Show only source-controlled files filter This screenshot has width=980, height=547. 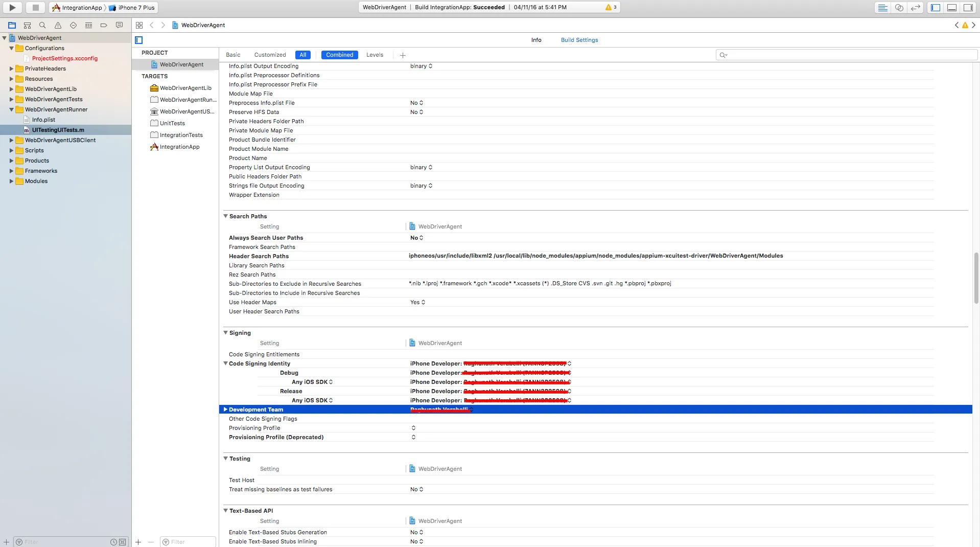click(x=123, y=542)
